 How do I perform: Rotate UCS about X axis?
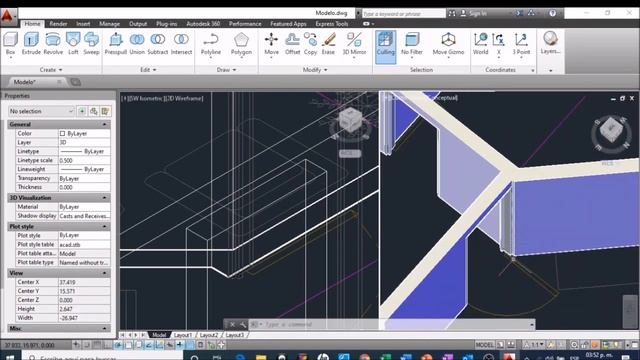pyautogui.click(x=498, y=44)
